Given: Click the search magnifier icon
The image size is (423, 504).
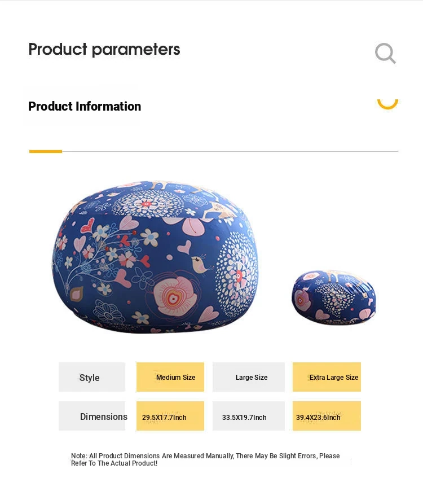Looking at the screenshot, I should (385, 54).
